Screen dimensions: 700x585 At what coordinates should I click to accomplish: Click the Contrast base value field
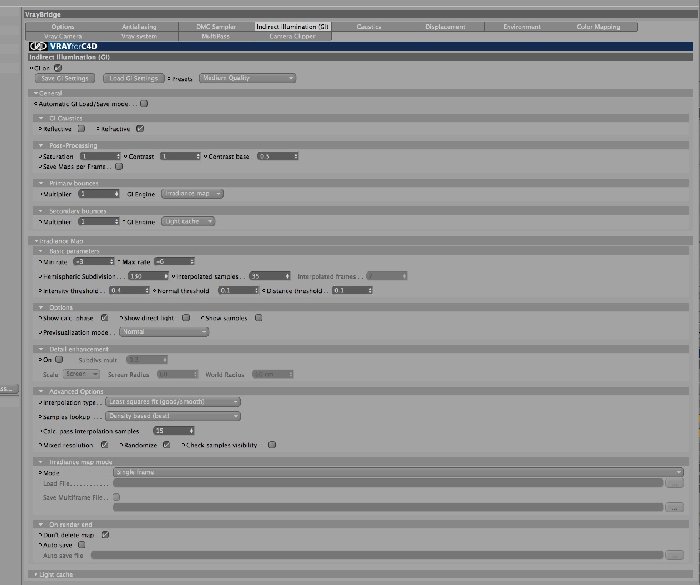point(278,156)
